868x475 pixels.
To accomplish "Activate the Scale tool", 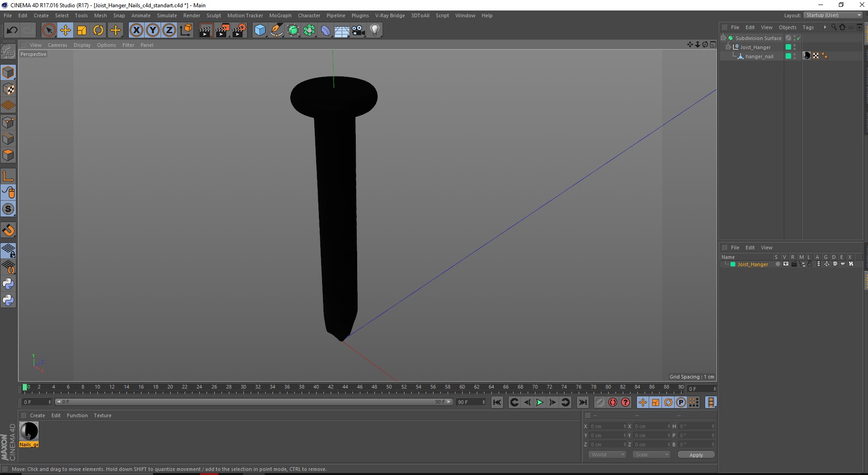I will [82, 30].
